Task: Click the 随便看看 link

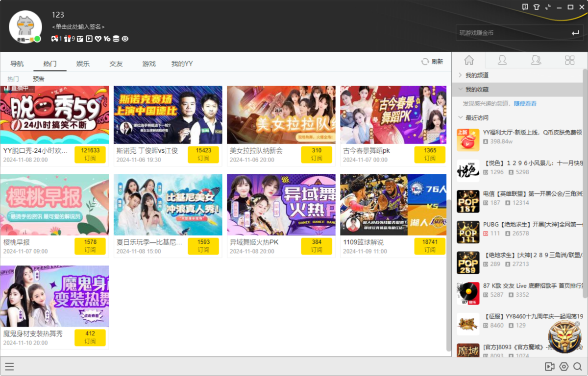Action: pyautogui.click(x=525, y=104)
